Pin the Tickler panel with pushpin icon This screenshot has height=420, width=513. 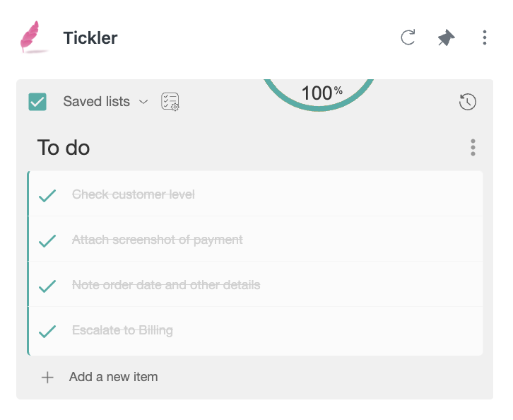pos(447,37)
